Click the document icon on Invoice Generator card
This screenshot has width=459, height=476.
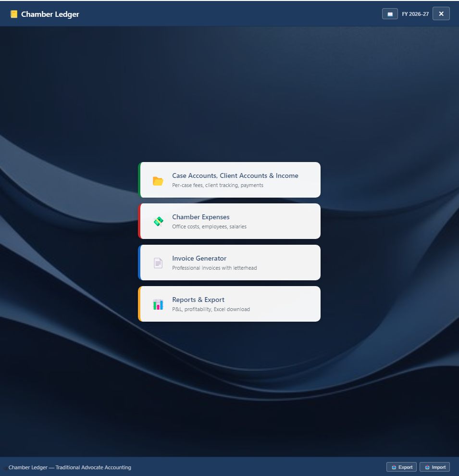tap(158, 263)
